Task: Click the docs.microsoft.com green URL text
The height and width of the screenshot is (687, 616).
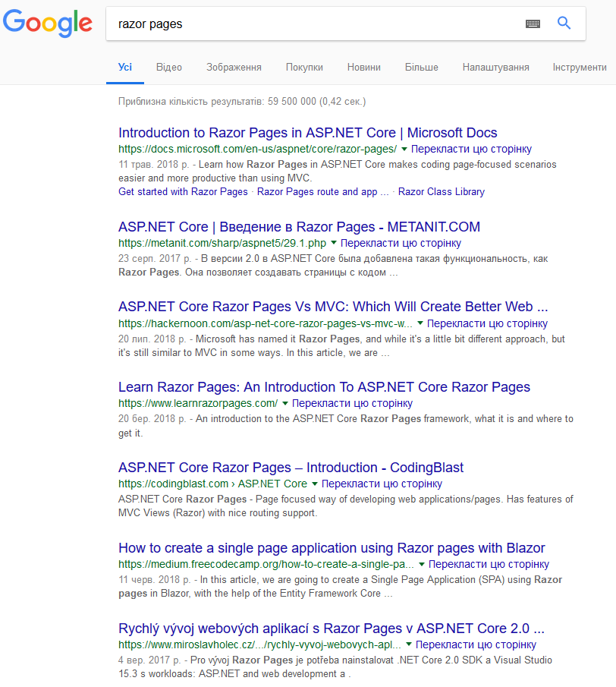Action: click(x=257, y=149)
